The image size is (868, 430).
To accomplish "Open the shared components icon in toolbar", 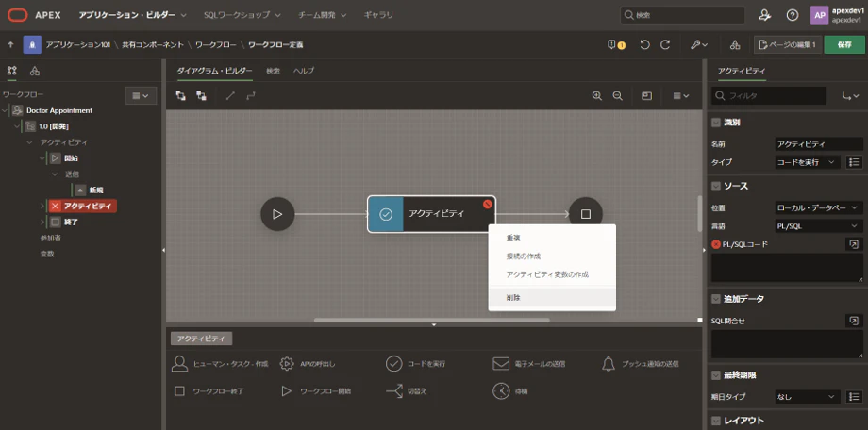I will (735, 45).
